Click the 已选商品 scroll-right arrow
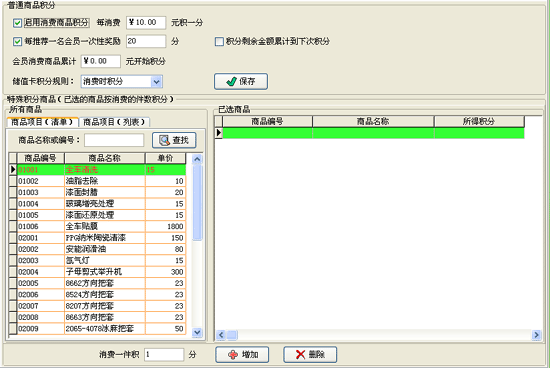550x368 pixels. 536,335
